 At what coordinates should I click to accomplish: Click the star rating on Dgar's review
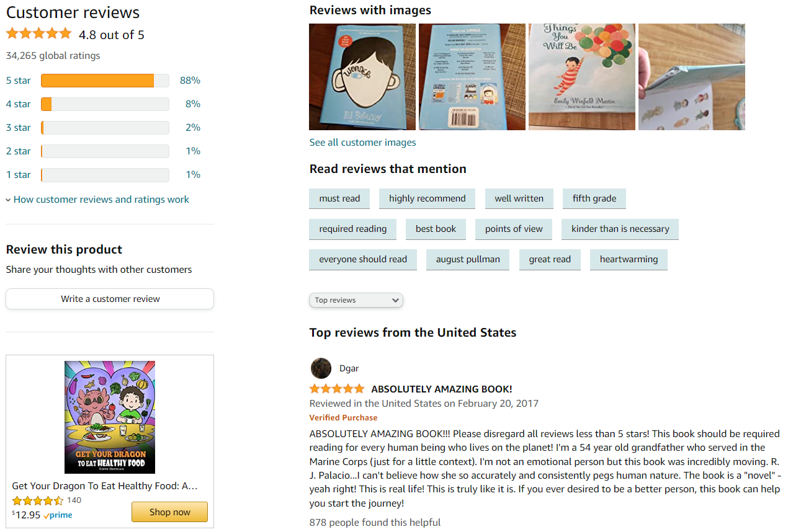(x=337, y=389)
